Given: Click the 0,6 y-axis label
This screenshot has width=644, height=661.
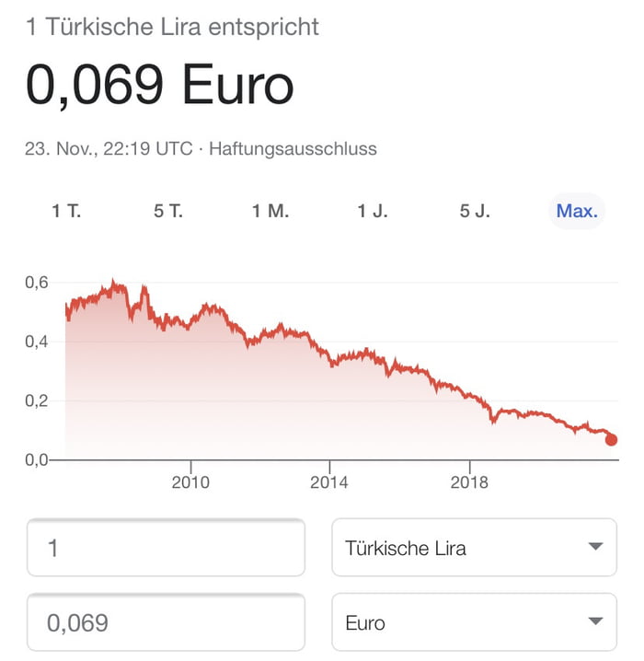Looking at the screenshot, I should pyautogui.click(x=37, y=283).
